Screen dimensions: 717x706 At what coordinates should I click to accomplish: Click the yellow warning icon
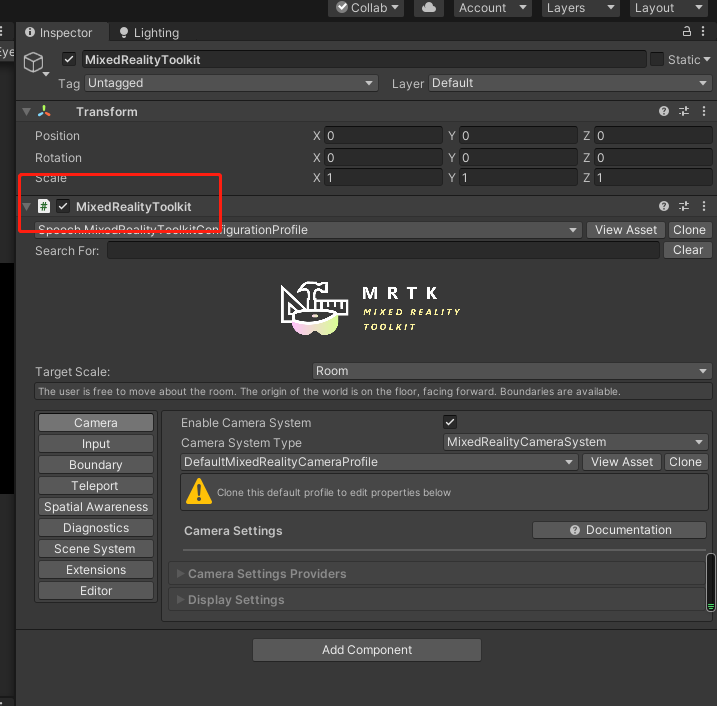pyautogui.click(x=198, y=491)
